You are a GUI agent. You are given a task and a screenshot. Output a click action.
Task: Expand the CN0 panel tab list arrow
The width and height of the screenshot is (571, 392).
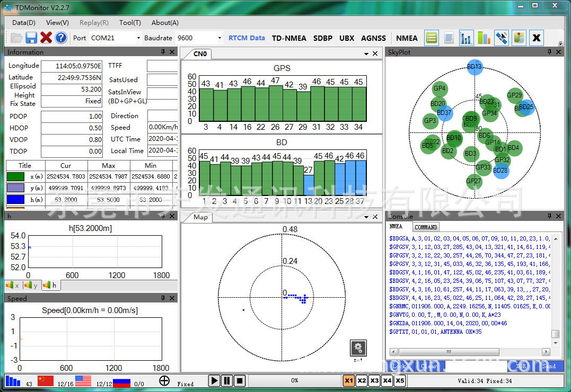pos(366,54)
